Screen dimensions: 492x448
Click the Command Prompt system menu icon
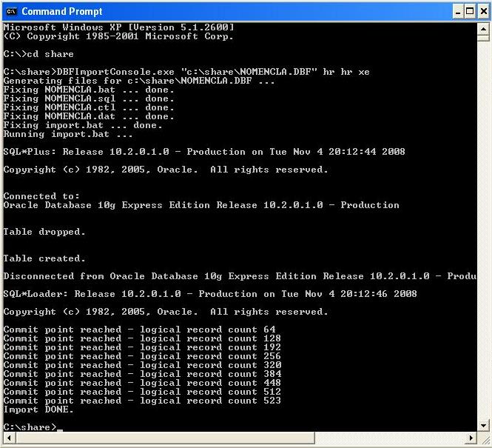pos(11,12)
